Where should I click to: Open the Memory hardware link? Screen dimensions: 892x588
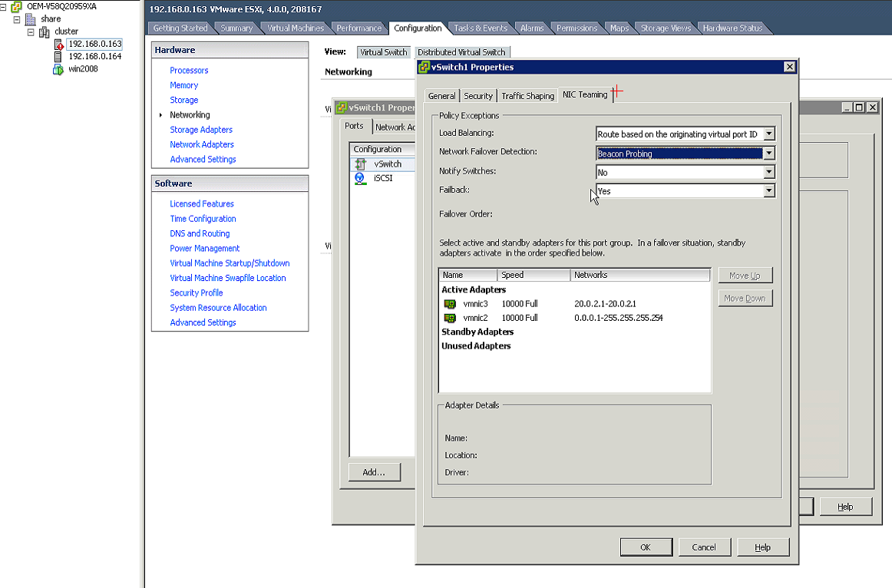click(x=183, y=85)
